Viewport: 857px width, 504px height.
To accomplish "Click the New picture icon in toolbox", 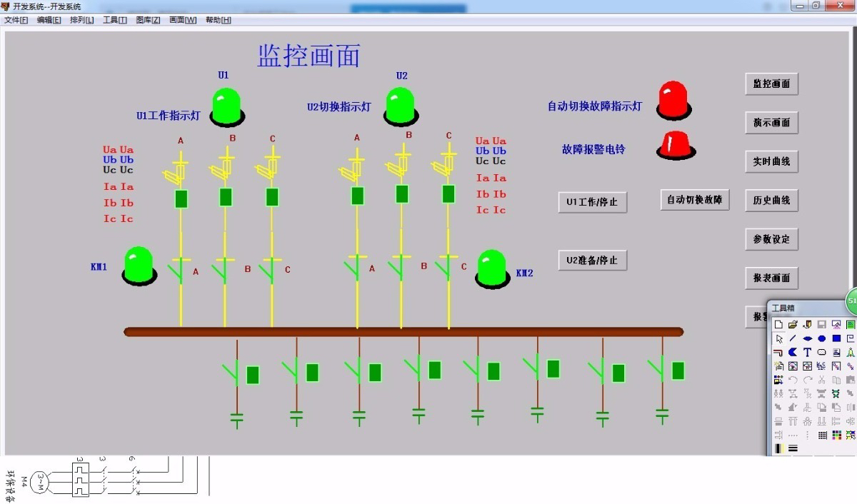I will [778, 324].
